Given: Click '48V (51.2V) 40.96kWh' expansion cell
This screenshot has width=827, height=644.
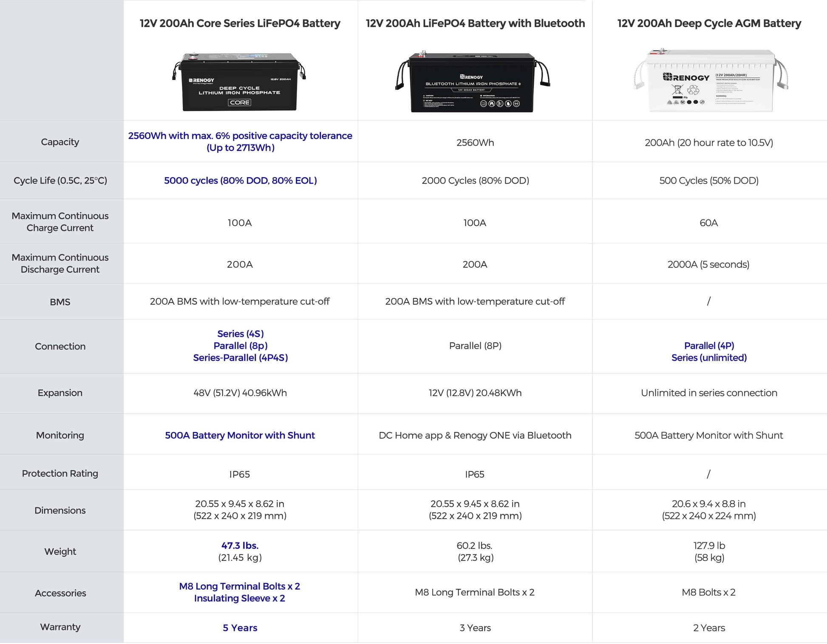Looking at the screenshot, I should pos(240,393).
